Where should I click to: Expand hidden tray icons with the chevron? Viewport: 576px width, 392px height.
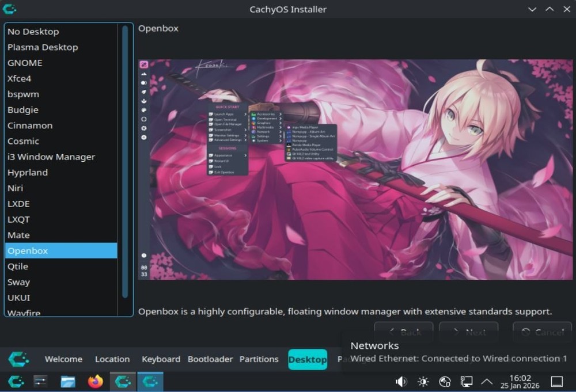click(x=487, y=381)
